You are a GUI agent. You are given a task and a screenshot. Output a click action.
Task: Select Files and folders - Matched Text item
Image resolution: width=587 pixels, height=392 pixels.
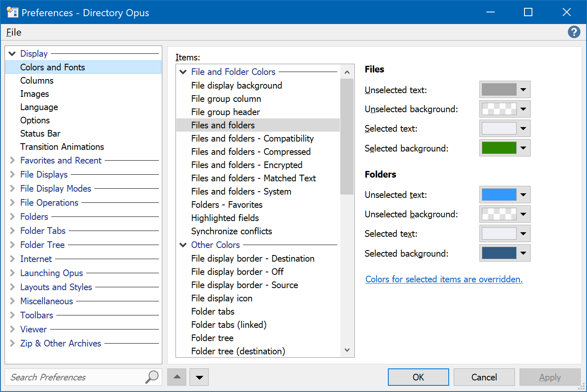[258, 178]
